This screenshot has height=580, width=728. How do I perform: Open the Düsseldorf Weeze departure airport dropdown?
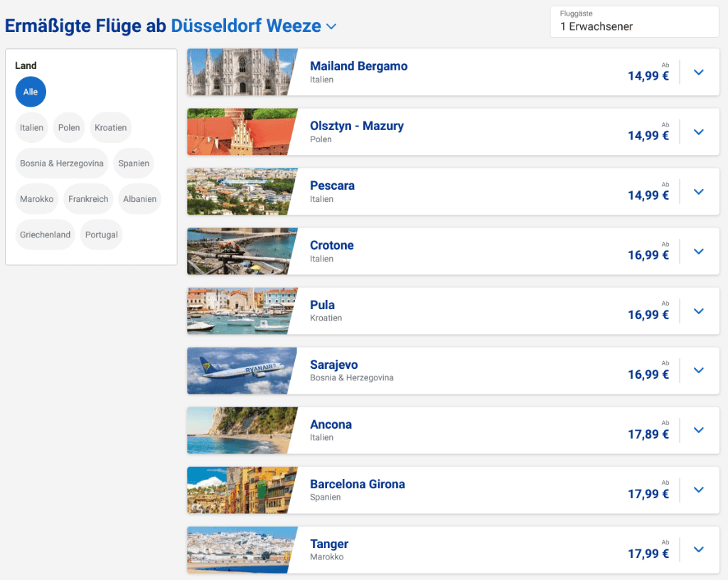click(254, 26)
